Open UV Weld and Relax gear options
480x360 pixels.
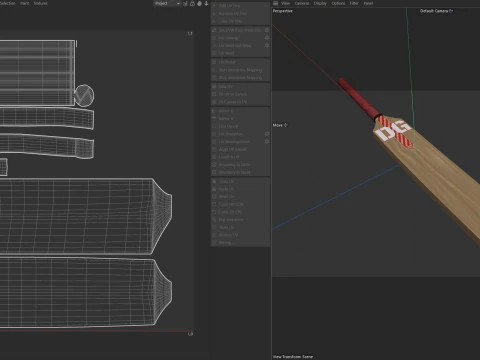[267, 45]
